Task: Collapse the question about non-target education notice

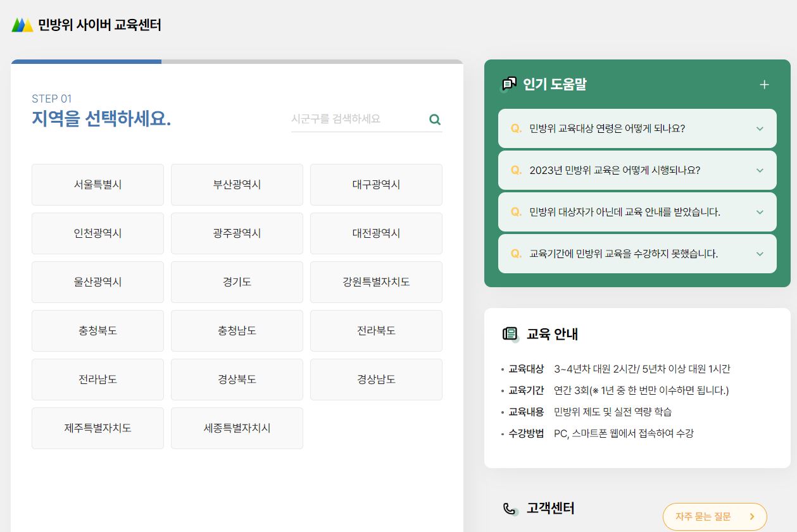Action: [x=759, y=212]
